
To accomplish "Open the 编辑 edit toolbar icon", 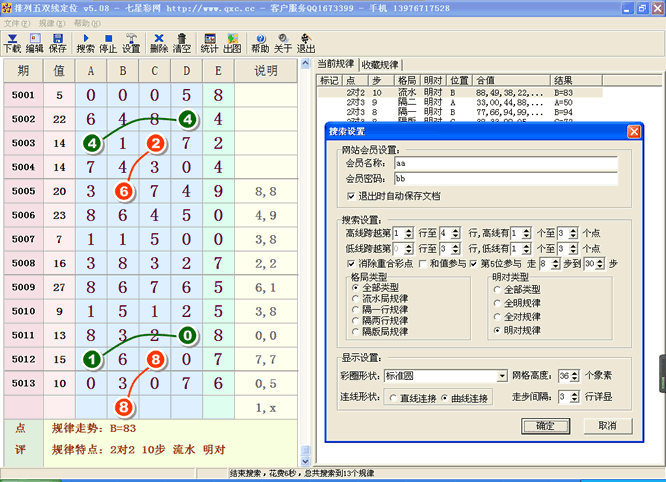I will click(x=35, y=44).
